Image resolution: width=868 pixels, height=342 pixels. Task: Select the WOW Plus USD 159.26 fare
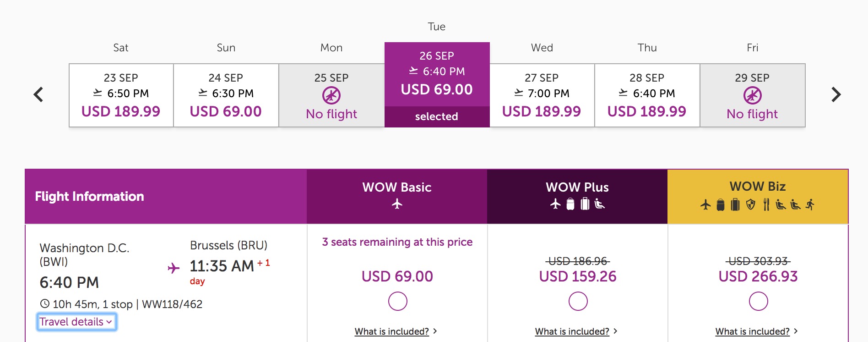point(578,301)
